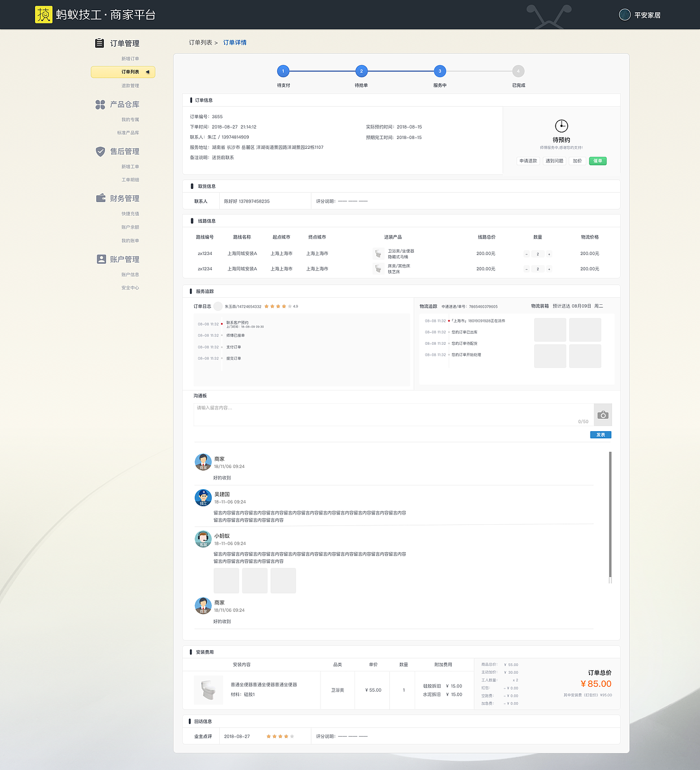Open 安全中心 in the sidebar
Screen dimensions: 700x770
pyautogui.click(x=130, y=288)
